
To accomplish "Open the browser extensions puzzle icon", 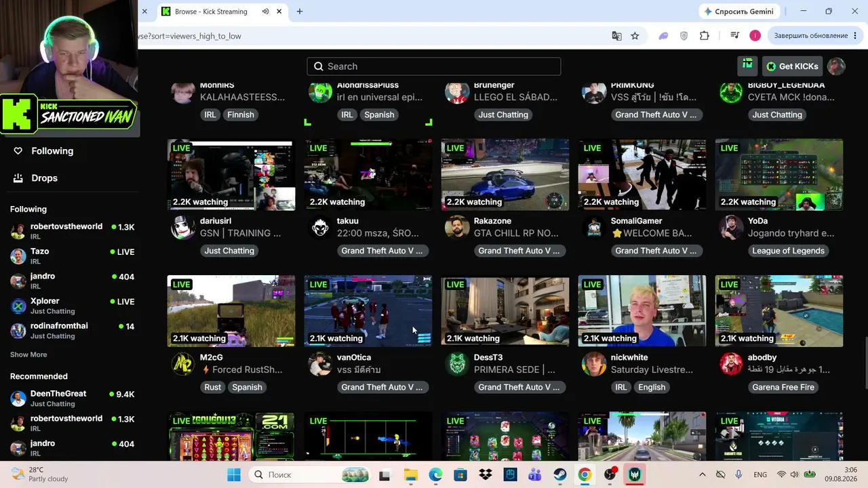I will click(705, 36).
